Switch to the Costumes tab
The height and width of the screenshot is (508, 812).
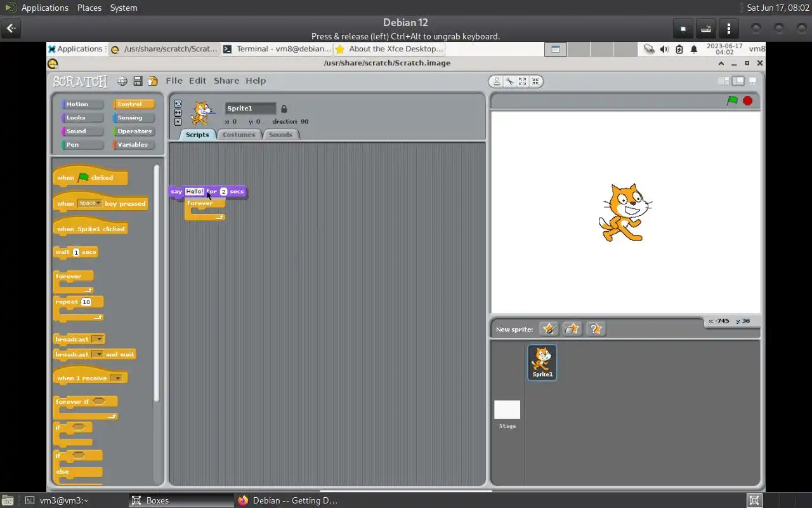click(x=239, y=135)
